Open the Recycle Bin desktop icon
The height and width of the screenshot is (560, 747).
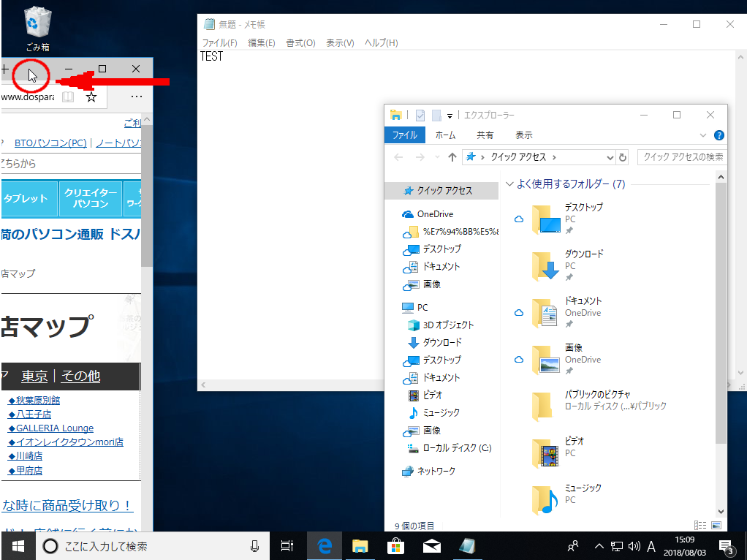tap(37, 29)
